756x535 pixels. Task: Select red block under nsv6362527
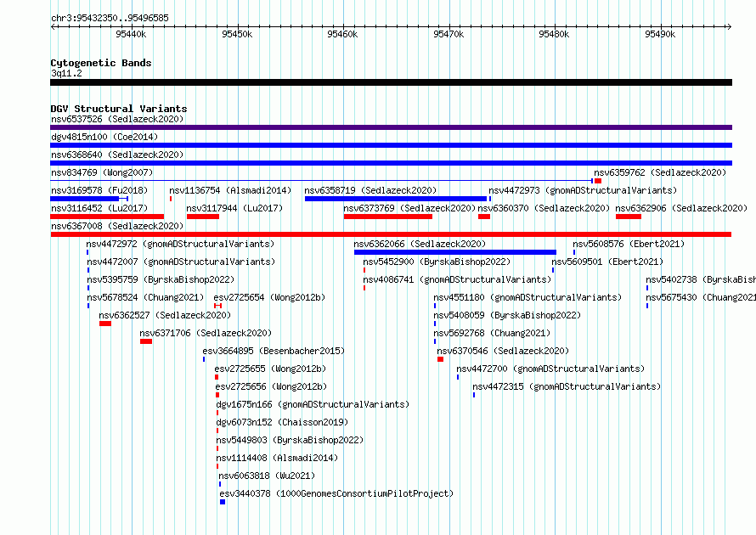pyautogui.click(x=105, y=324)
